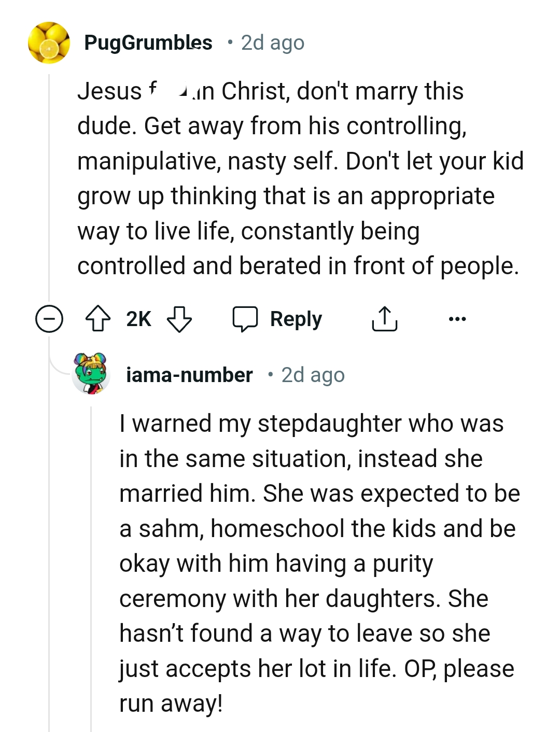Open the comment share icon
This screenshot has width=560, height=732.
pyautogui.click(x=384, y=319)
